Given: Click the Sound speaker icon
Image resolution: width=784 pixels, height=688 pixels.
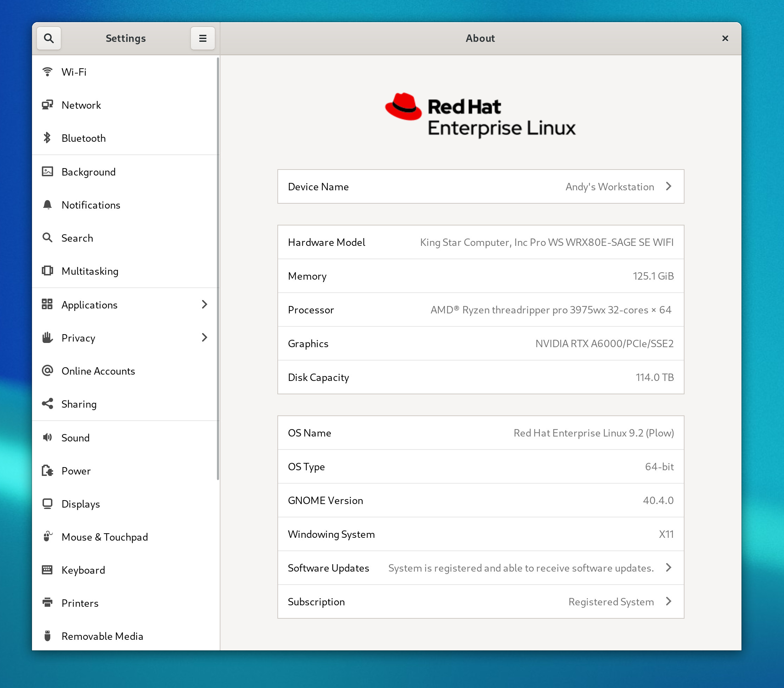Looking at the screenshot, I should tap(47, 438).
